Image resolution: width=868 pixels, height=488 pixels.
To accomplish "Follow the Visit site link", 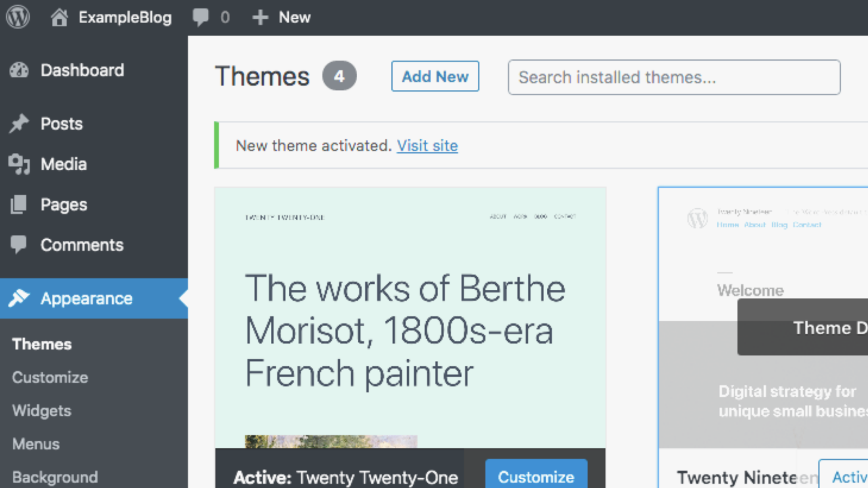I will tap(427, 146).
